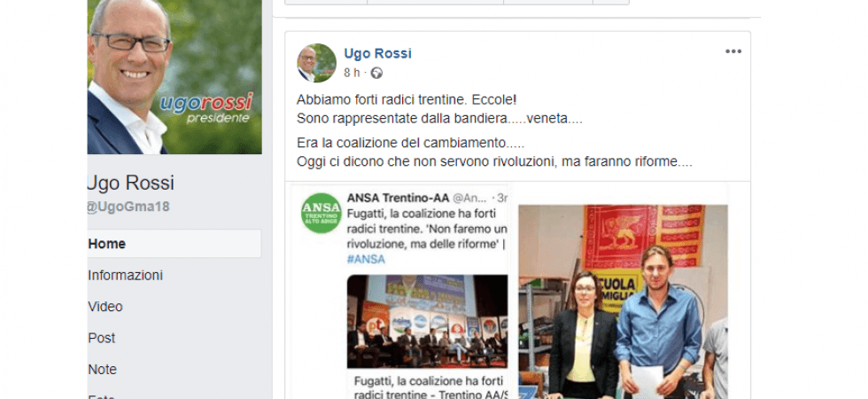Open the large Ugo Rossi profile picture
868x399 pixels.
(x=174, y=77)
